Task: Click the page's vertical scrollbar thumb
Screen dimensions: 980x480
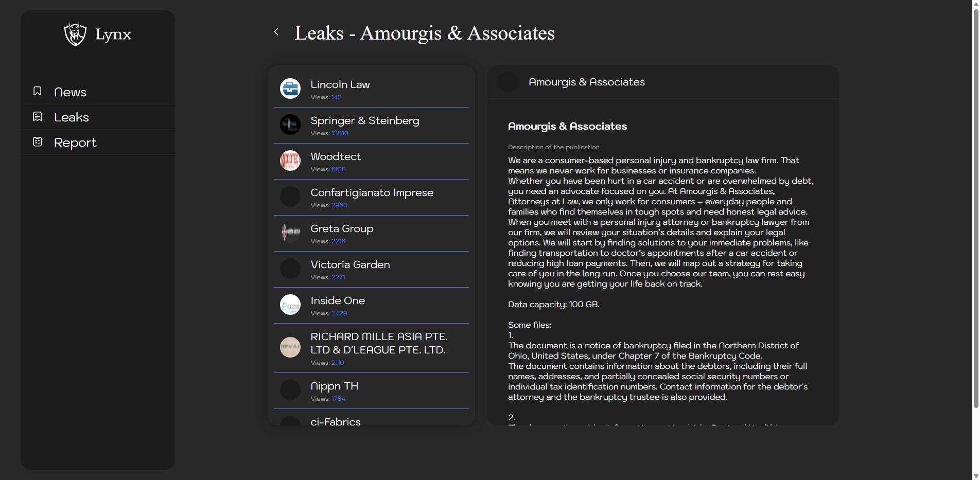Action: pyautogui.click(x=975, y=206)
